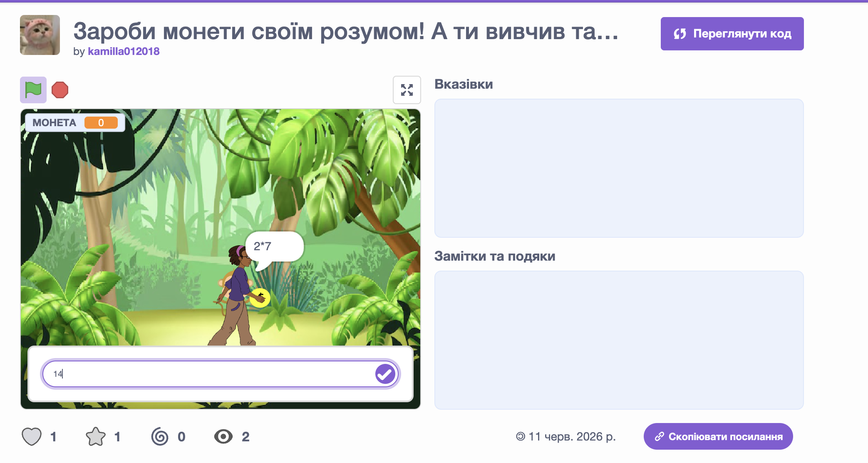
Task: Open the cat profile avatar
Action: (40, 35)
